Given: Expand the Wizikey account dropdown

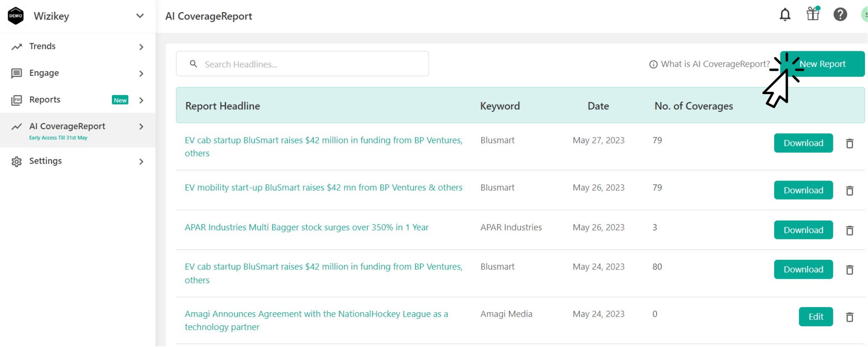Looking at the screenshot, I should click(x=140, y=16).
